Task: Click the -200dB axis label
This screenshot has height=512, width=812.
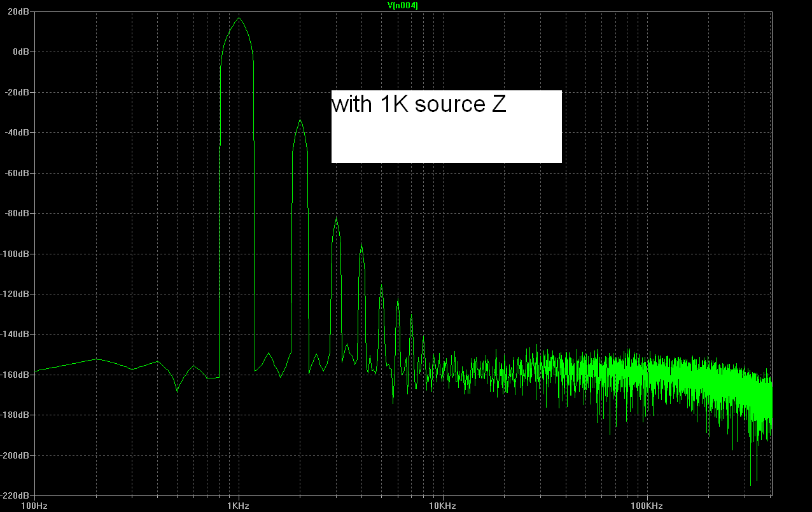Action: [x=15, y=456]
